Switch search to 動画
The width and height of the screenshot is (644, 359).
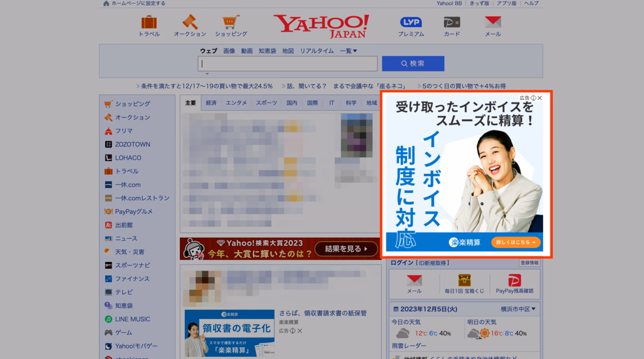(247, 51)
